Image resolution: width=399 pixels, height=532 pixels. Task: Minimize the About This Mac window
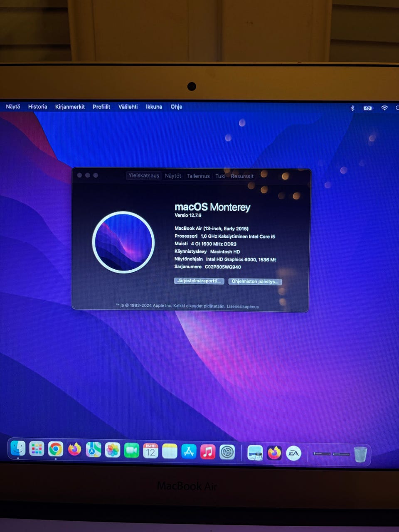pyautogui.click(x=87, y=175)
